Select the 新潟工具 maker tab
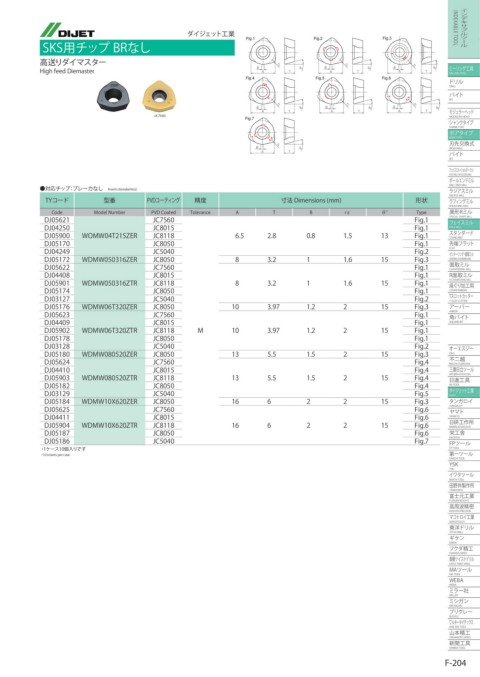The height and width of the screenshot is (677, 480). tap(464, 644)
